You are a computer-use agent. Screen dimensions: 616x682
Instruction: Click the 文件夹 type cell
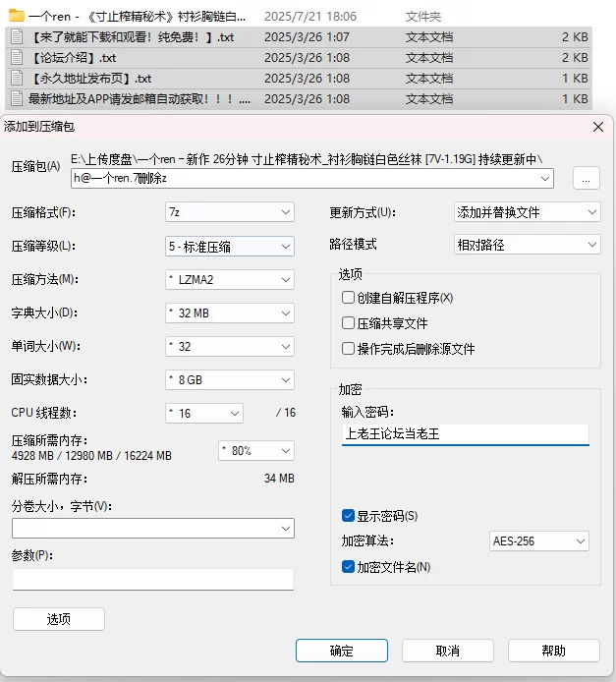[x=423, y=17]
